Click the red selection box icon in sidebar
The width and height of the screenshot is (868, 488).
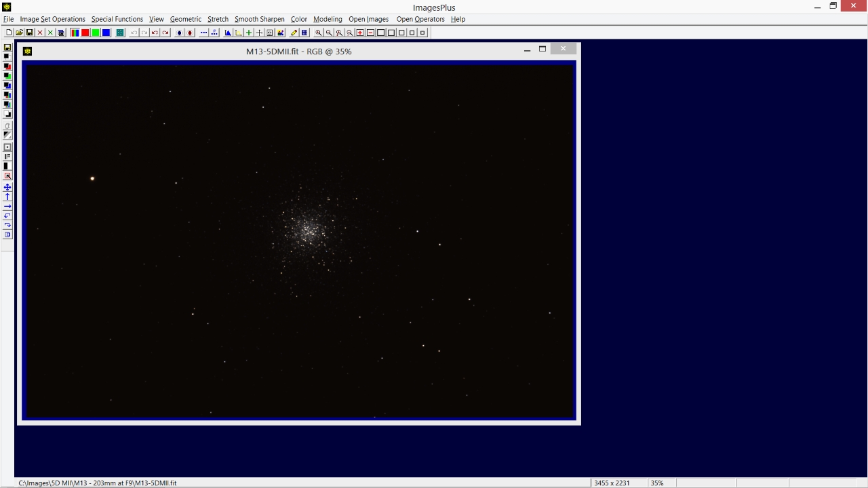(x=7, y=176)
